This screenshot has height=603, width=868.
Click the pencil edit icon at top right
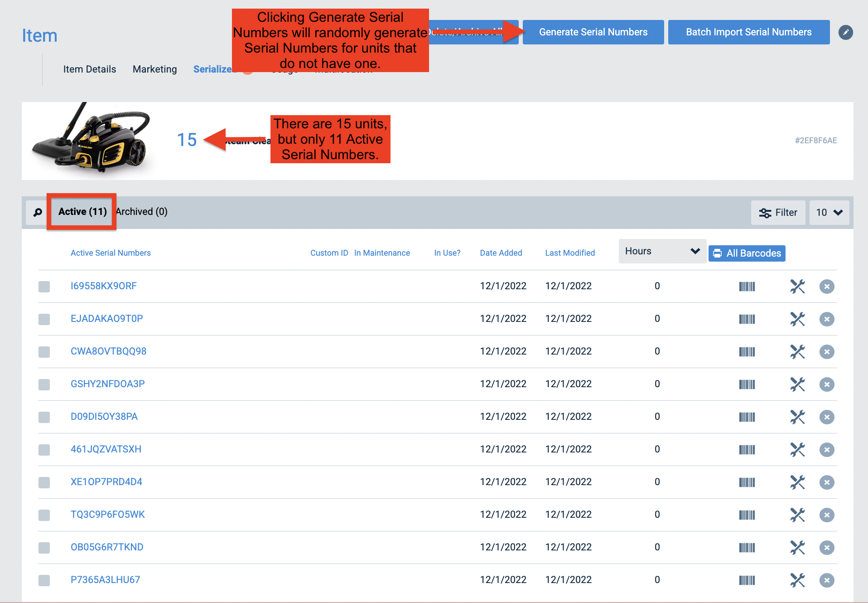point(845,32)
